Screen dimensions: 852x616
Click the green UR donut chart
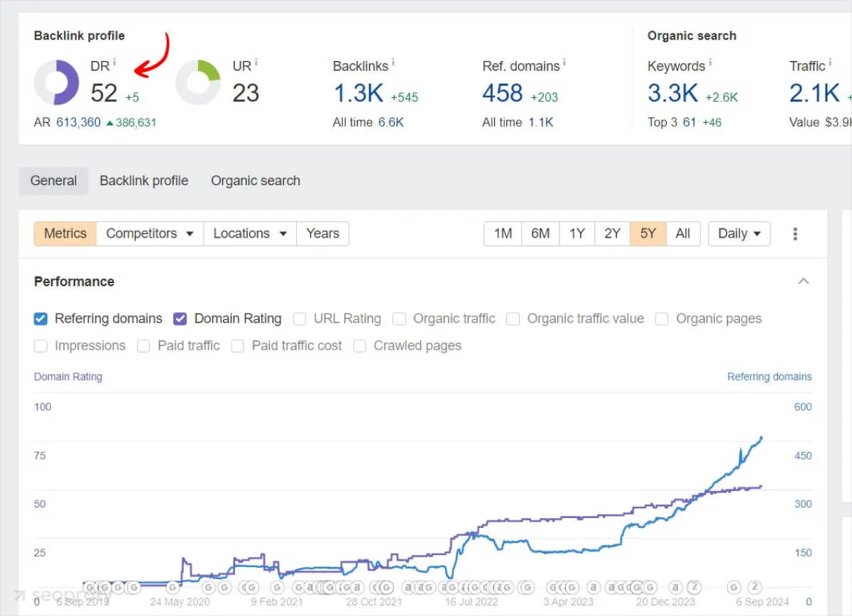197,82
